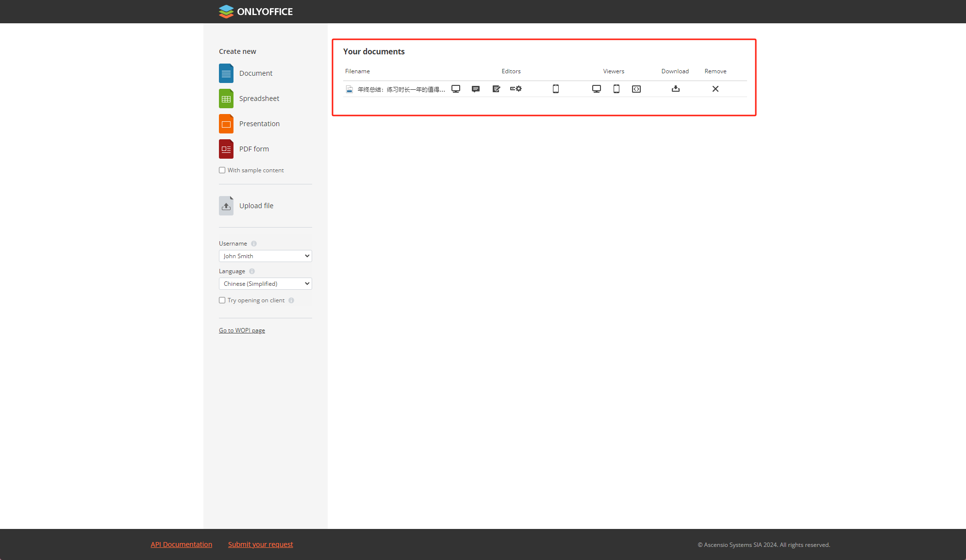Select Chinese (Simplified) language option
This screenshot has height=560, width=966.
coord(265,282)
